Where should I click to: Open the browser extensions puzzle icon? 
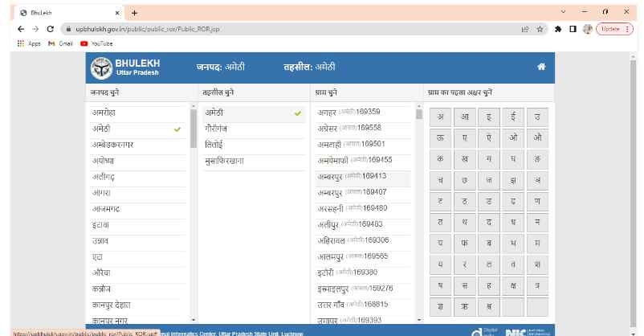[x=557, y=28]
